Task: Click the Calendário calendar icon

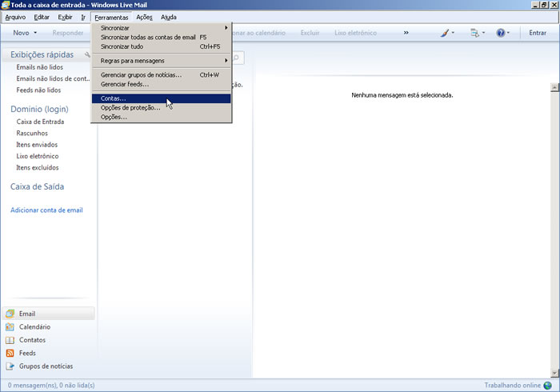Action: tap(10, 327)
